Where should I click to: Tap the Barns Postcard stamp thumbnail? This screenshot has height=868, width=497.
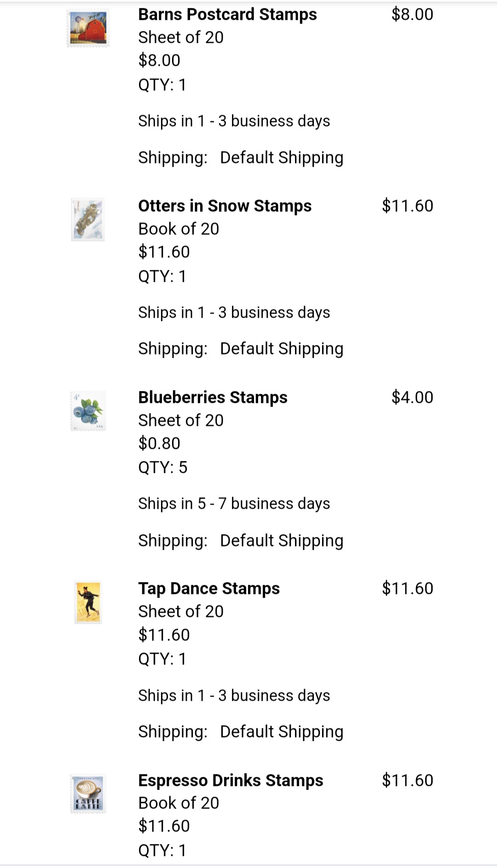88,28
